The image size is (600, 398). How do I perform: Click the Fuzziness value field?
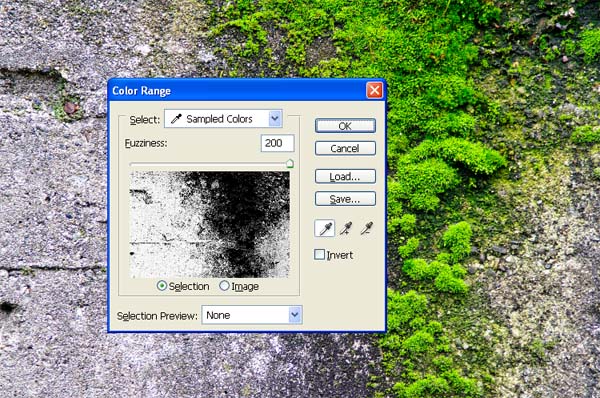277,143
